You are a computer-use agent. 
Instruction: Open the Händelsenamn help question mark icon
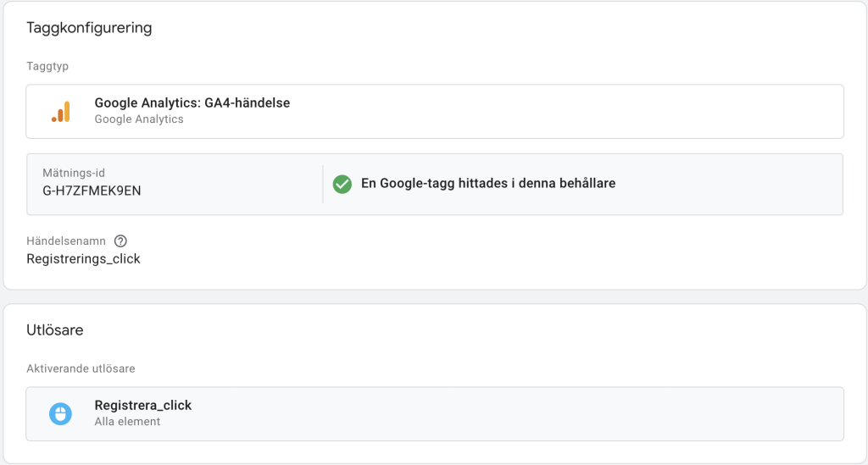(120, 241)
